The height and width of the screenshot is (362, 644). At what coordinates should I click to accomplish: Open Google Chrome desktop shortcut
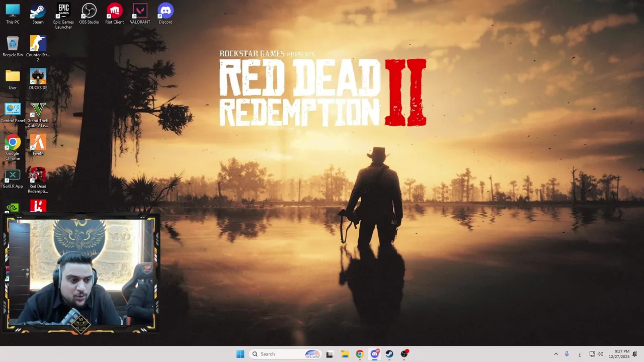tap(13, 148)
